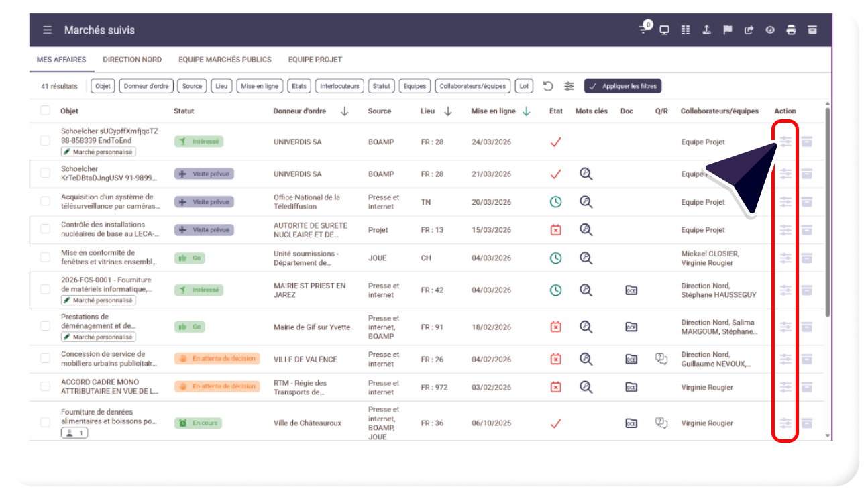Open Q/R icon for Ville de Châteauroux row
This screenshot has height=495, width=868.
(661, 423)
